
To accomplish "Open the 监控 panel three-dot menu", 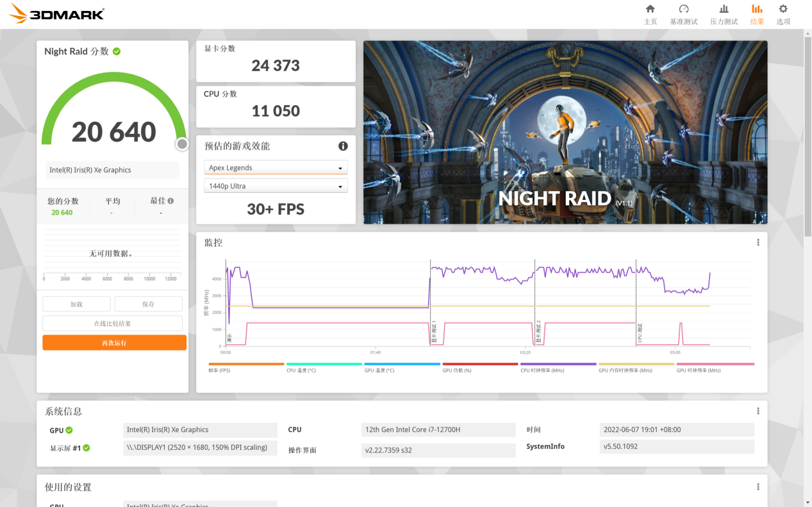I will pos(758,242).
